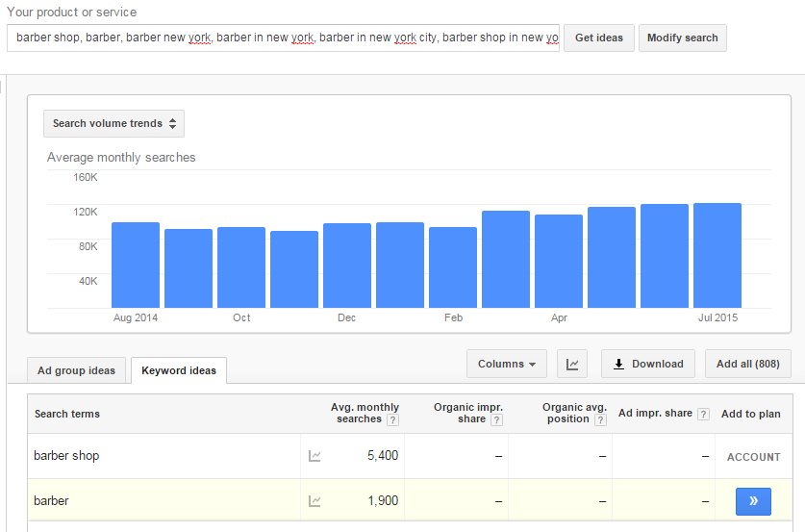Expand the Columns dropdown menu
Viewport: 805px width, 532px height.
click(507, 364)
